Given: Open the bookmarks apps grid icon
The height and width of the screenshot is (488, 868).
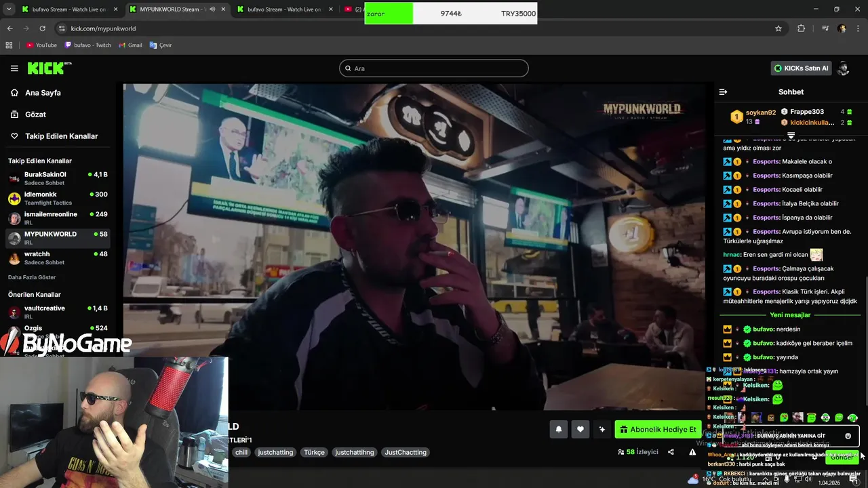Looking at the screenshot, I should pos(9,45).
